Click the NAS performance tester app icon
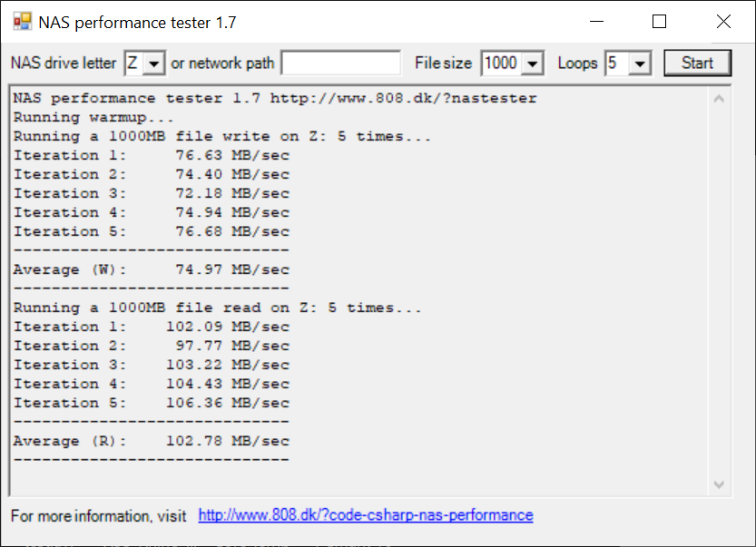The height and width of the screenshot is (547, 756). (22, 22)
